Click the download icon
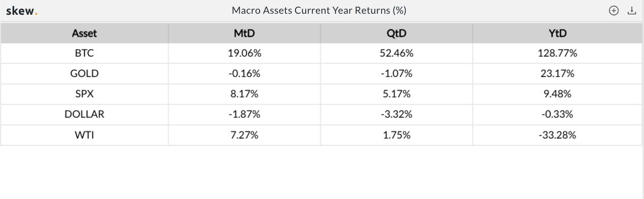Screen dimensions: 644x199 pyautogui.click(x=632, y=11)
